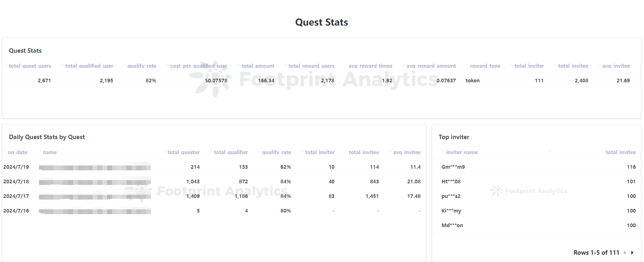644x262 pixels.
Task: Sort by avg reward amount header
Action: tap(431, 66)
